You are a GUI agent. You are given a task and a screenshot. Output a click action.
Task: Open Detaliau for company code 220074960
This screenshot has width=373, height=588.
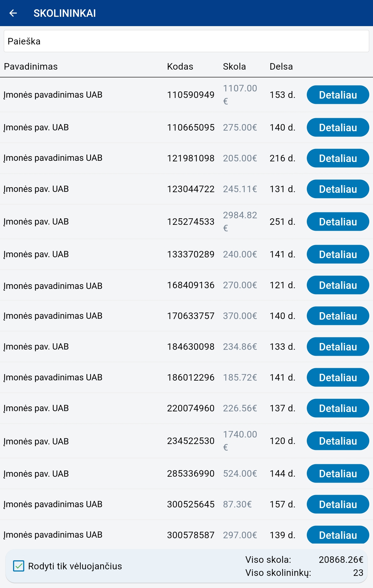pyautogui.click(x=338, y=408)
